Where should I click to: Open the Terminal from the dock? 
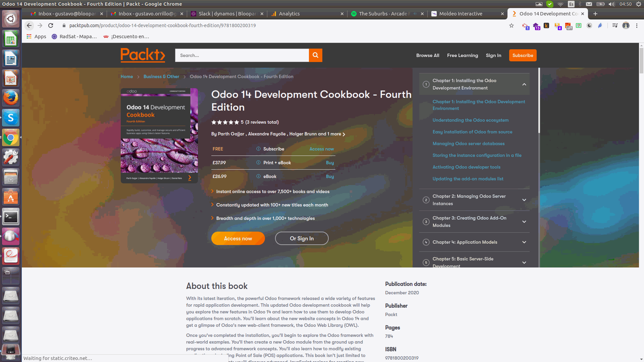click(11, 217)
